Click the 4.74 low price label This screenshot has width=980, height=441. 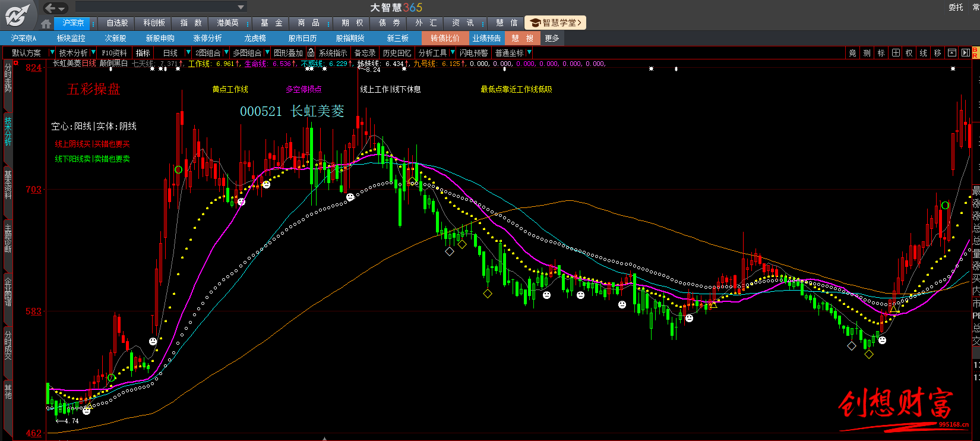click(x=71, y=421)
